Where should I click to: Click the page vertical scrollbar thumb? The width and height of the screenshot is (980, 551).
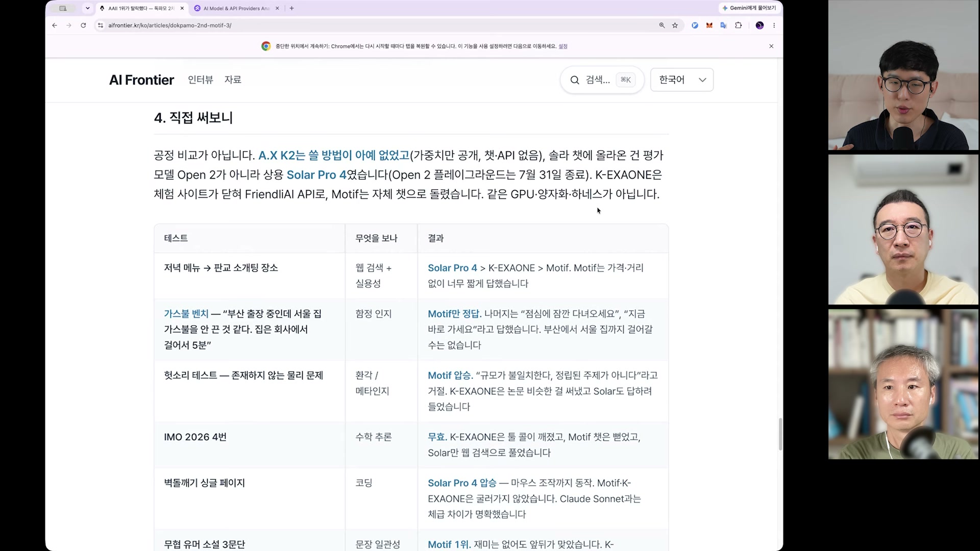[780, 434]
